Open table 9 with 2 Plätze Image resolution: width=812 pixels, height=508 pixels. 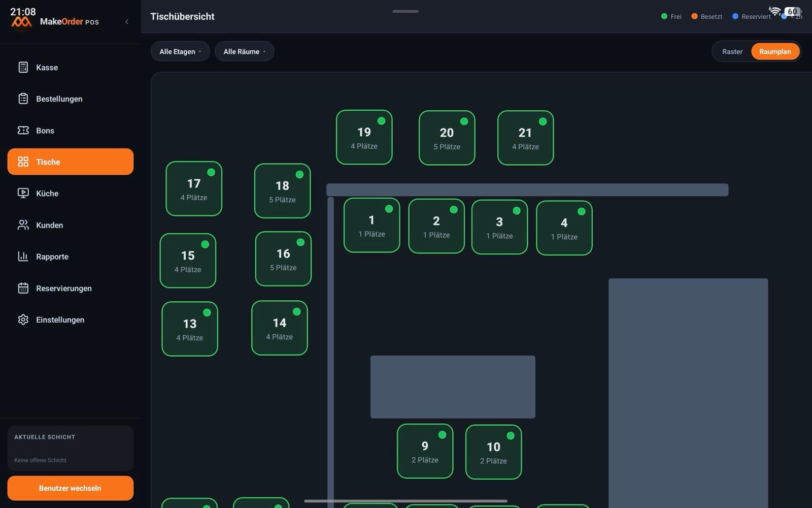click(425, 451)
